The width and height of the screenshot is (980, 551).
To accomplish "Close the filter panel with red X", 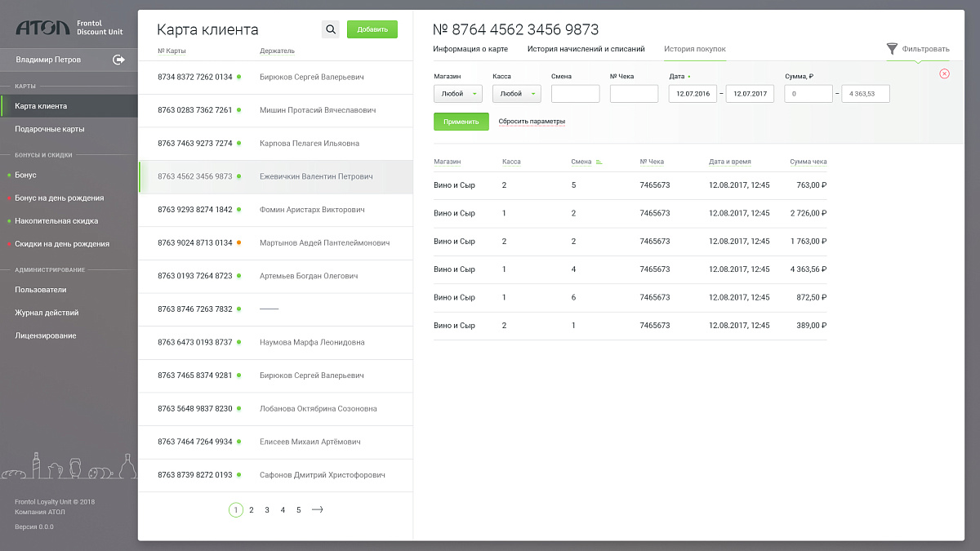I will click(x=944, y=73).
